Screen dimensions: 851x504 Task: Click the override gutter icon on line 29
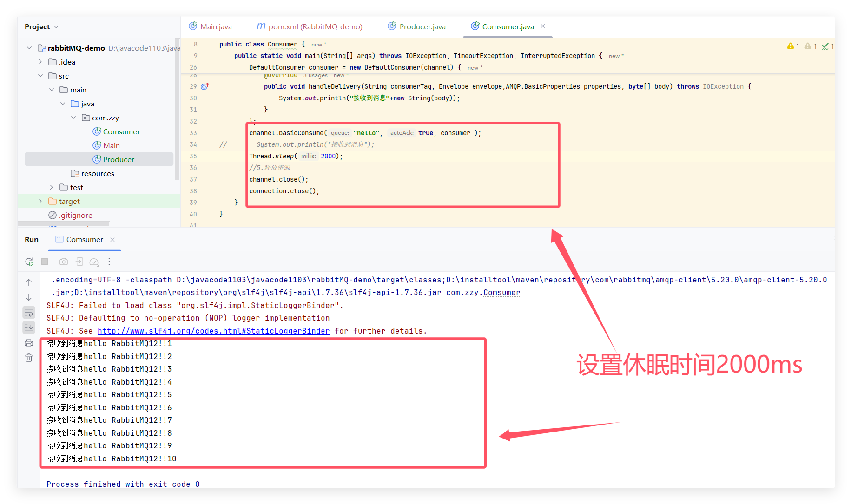coord(205,86)
